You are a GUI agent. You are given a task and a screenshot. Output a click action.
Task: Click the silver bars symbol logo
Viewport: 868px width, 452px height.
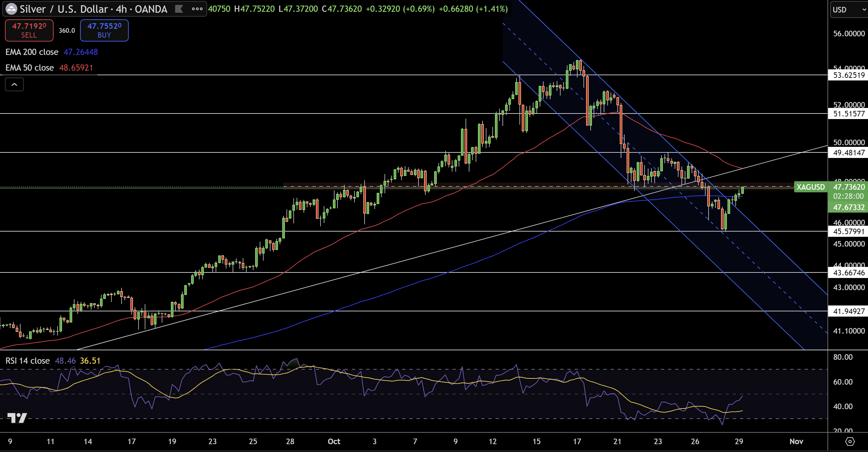(11, 9)
